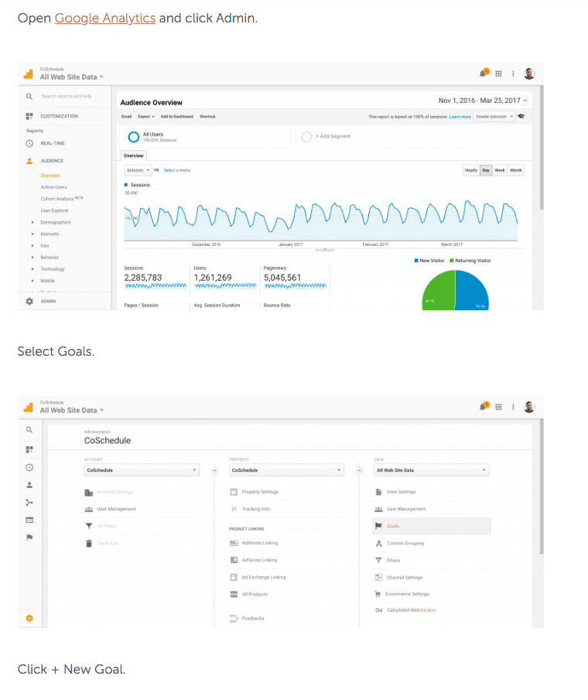Click the Customization dashboard icon in the left sidebar
Viewport: 588px width, 700px height.
(x=29, y=116)
